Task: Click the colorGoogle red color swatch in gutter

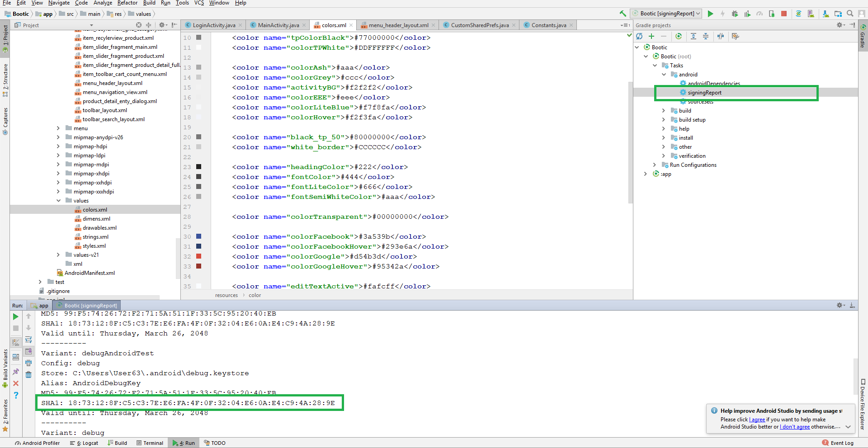Action: [x=198, y=256]
